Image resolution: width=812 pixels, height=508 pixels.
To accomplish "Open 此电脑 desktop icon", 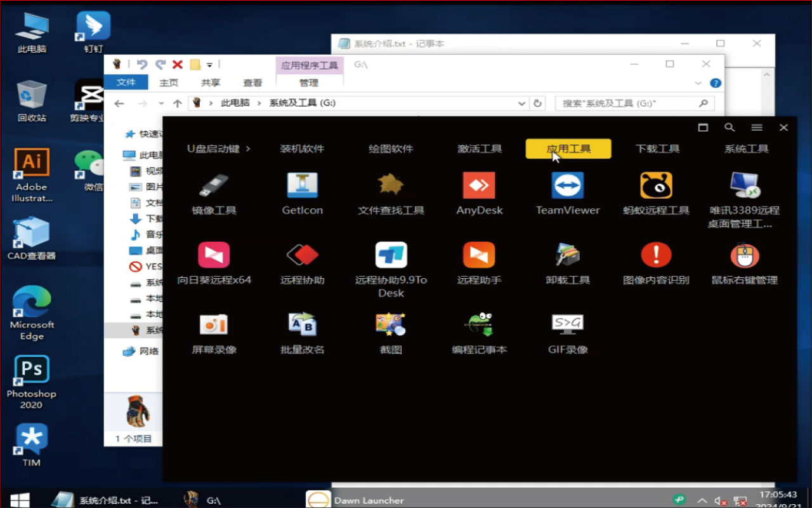I will pos(32,32).
